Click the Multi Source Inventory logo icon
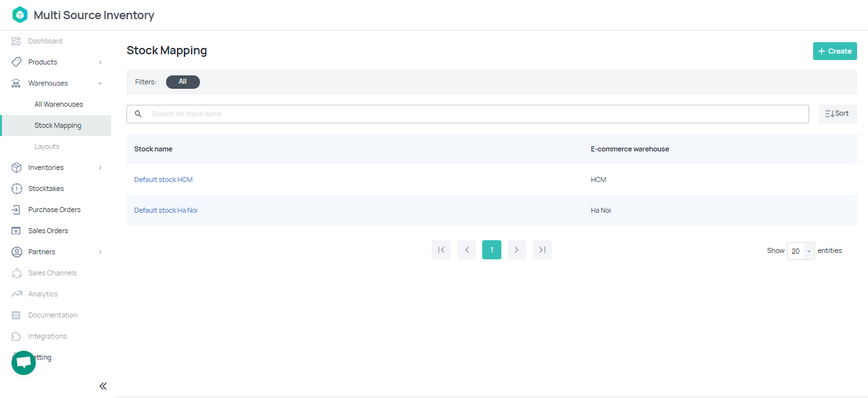 click(20, 15)
